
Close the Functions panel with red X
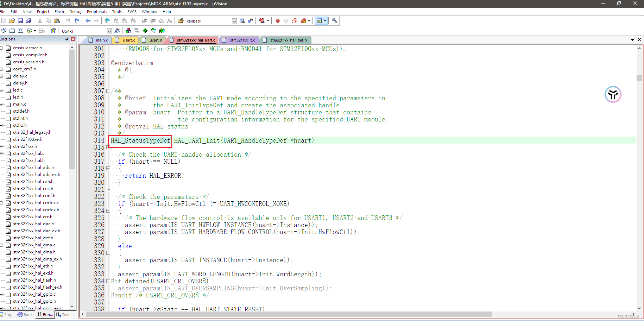pos(73,39)
